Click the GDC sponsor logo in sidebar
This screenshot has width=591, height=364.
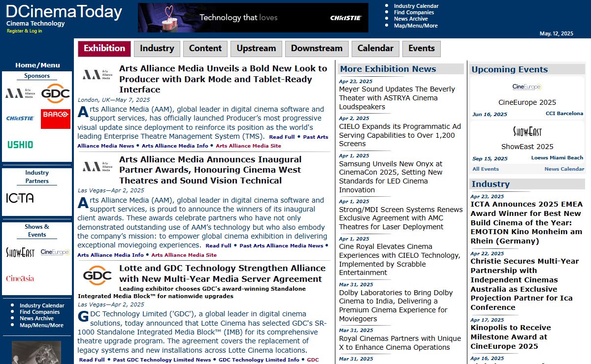point(55,93)
